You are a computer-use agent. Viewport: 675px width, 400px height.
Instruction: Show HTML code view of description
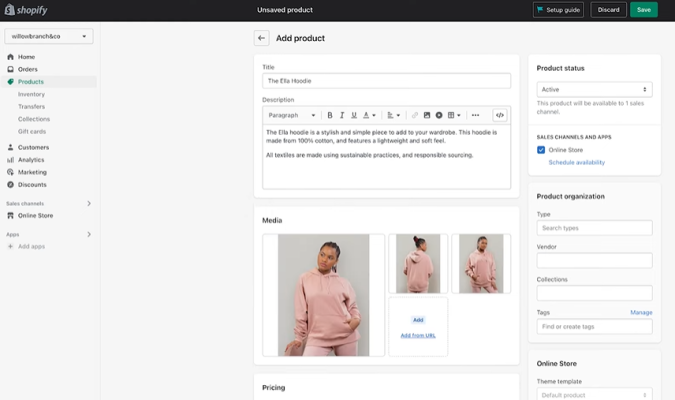[500, 115]
